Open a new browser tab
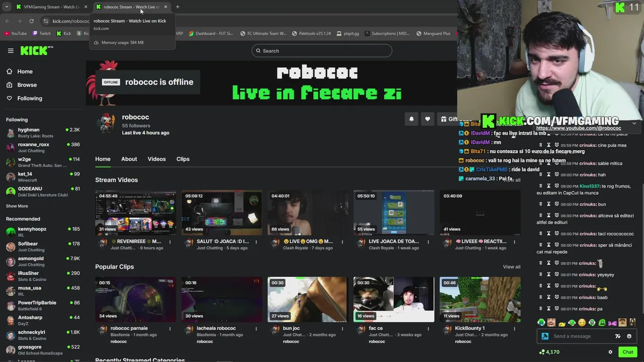Screen dimensions: 644x362 pyautogui.click(x=178, y=7)
